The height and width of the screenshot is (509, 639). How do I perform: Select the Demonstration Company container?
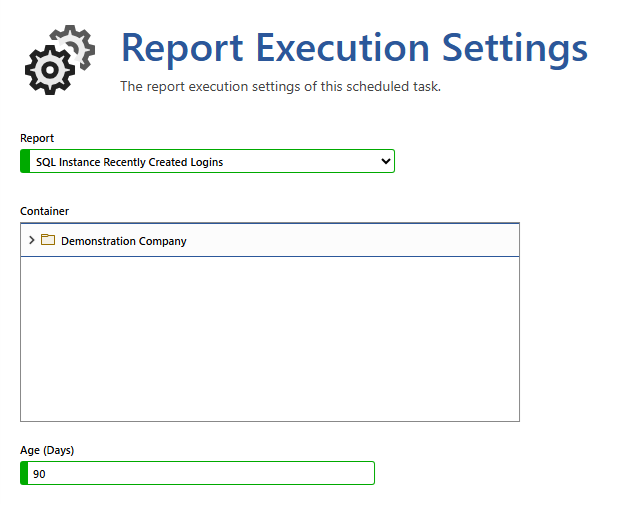123,241
